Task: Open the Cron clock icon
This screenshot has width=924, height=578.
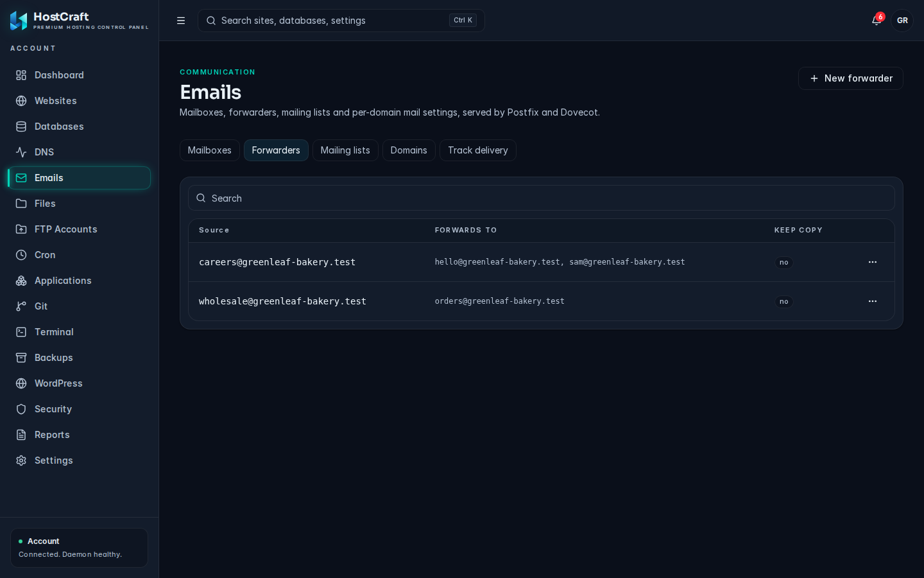Action: pos(21,255)
